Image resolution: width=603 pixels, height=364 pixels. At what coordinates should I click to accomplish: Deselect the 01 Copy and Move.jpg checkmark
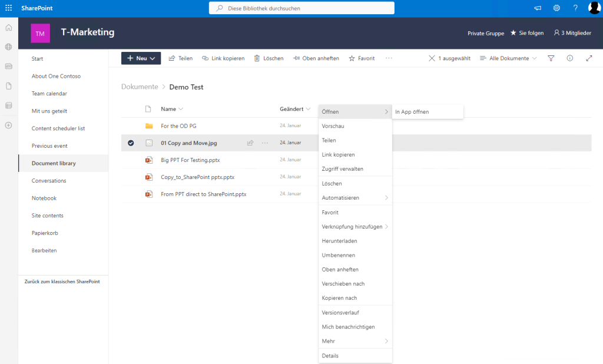[130, 143]
